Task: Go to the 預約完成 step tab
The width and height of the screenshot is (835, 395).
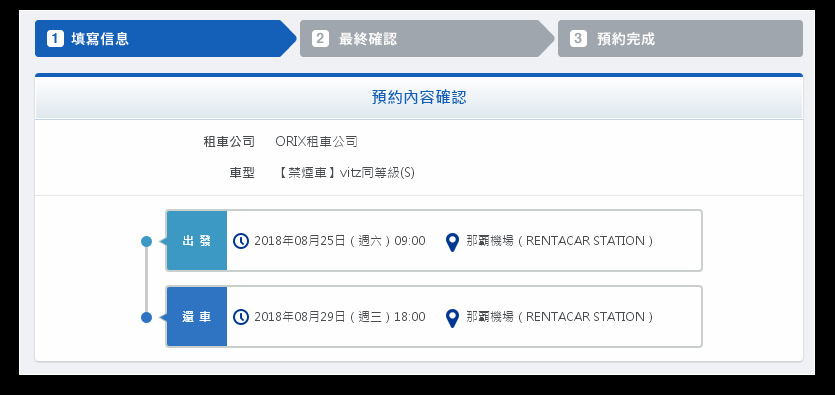Action: click(680, 38)
